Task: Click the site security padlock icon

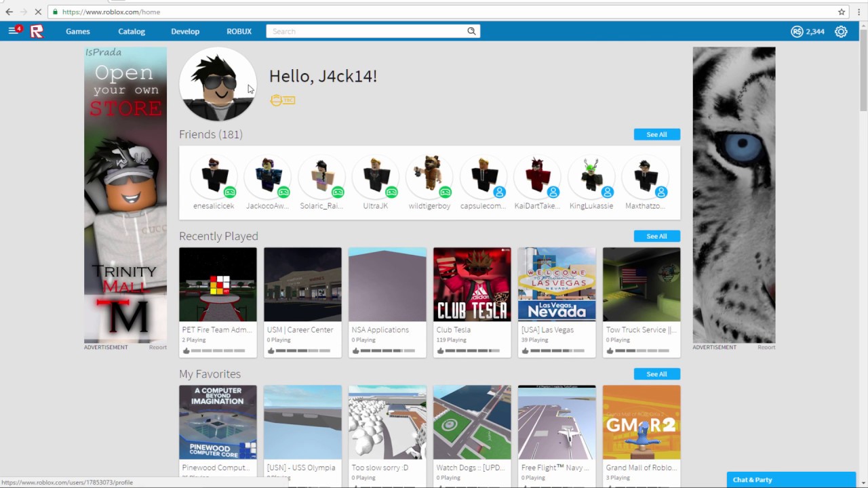Action: tap(54, 12)
